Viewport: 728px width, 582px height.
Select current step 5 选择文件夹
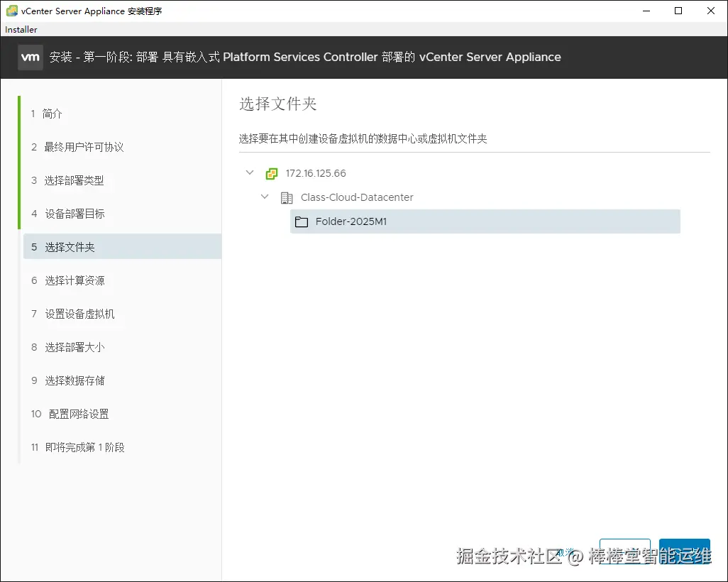pos(122,247)
